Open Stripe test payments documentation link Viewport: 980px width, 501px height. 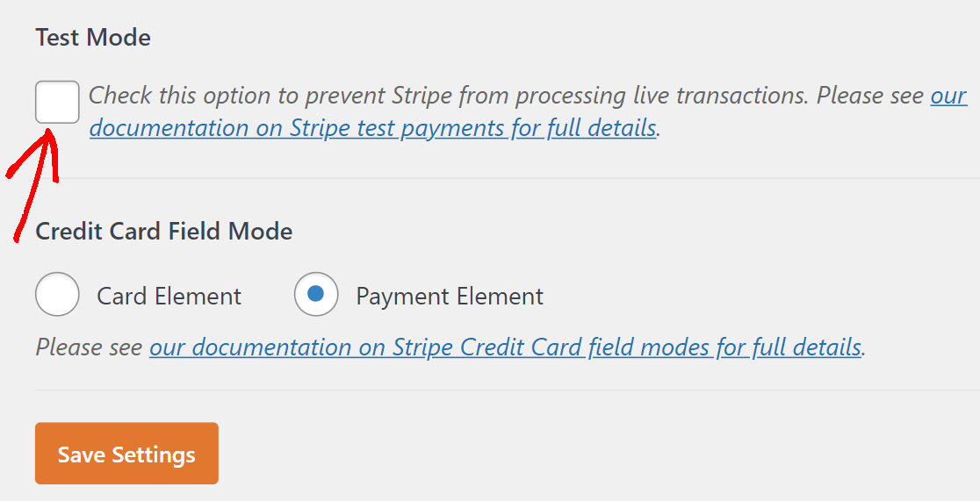coord(372,128)
